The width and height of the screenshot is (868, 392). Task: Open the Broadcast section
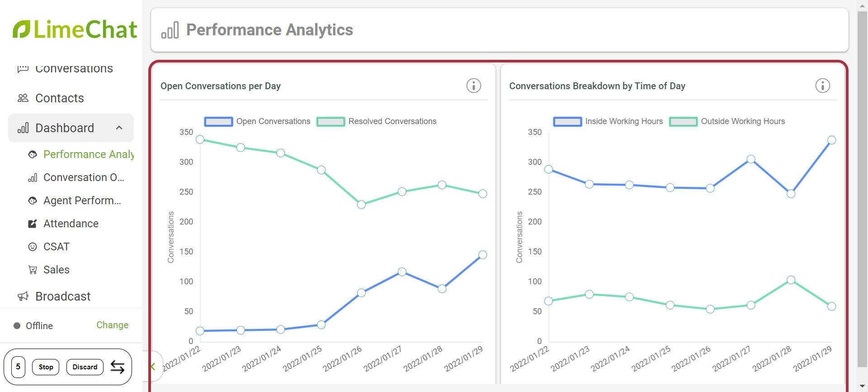point(63,296)
